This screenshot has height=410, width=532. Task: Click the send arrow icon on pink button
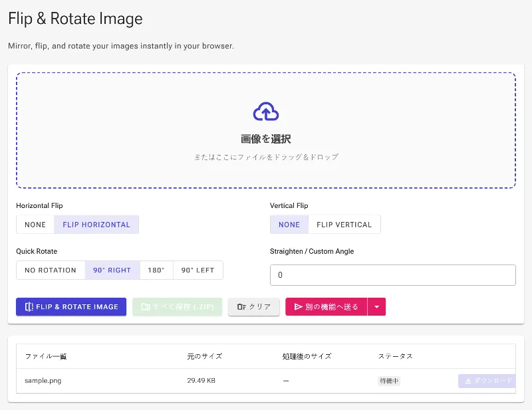coord(298,307)
